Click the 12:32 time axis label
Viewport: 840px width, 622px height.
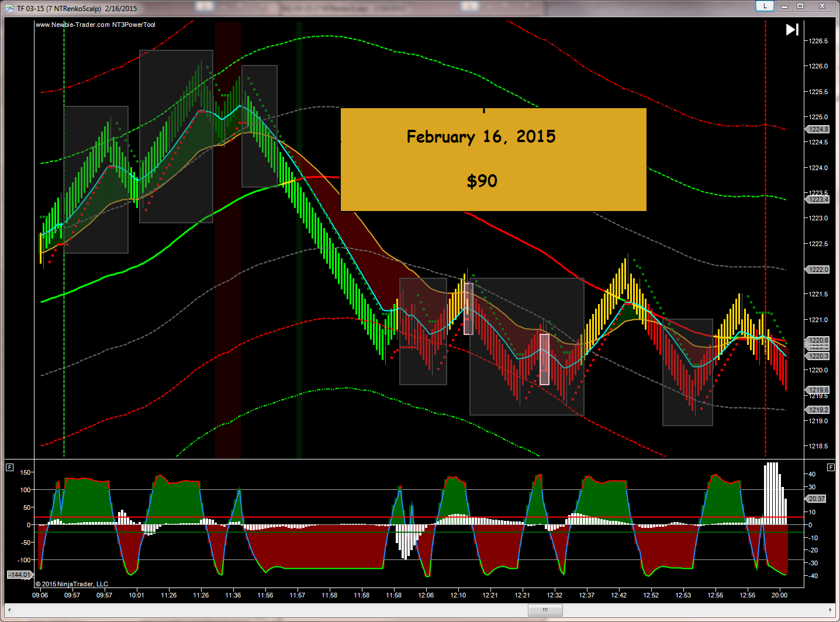tap(554, 595)
